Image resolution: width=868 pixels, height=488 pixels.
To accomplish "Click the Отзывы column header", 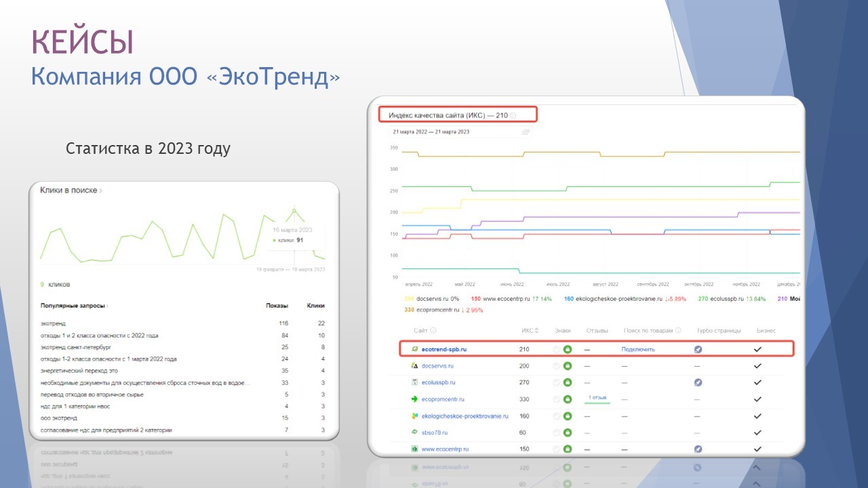I will coord(597,331).
